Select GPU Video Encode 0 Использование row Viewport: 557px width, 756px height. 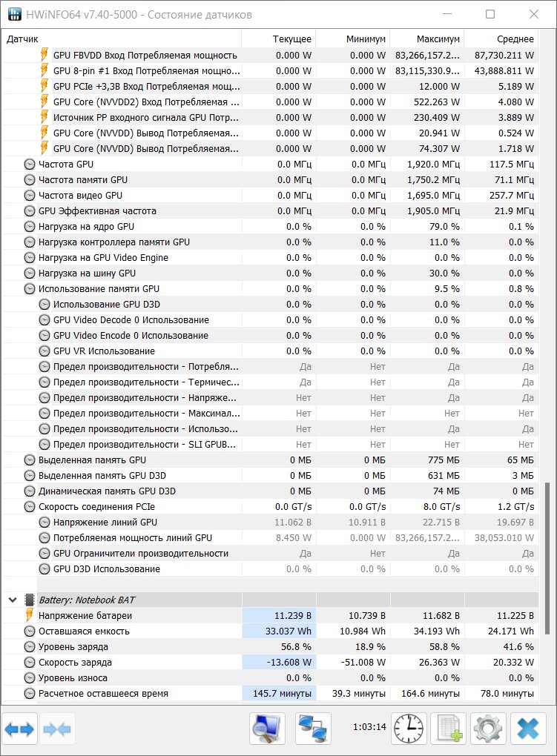pos(270,336)
